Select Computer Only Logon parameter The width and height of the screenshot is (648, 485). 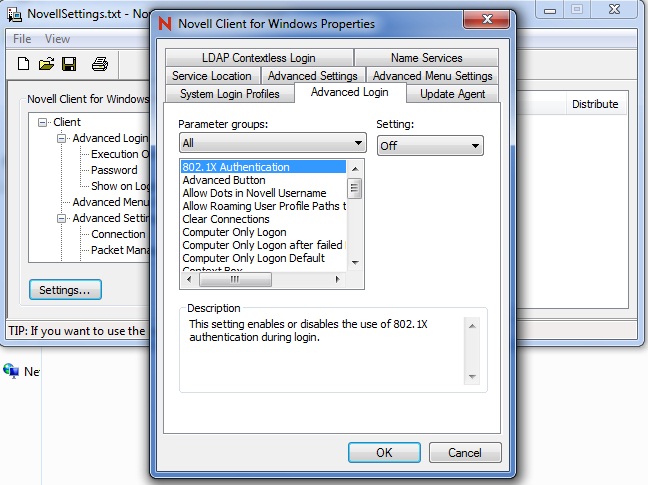263,232
